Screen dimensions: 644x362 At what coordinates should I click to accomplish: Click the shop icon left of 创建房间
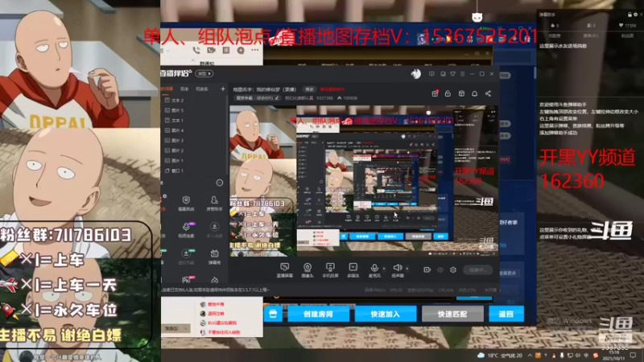pyautogui.click(x=273, y=314)
